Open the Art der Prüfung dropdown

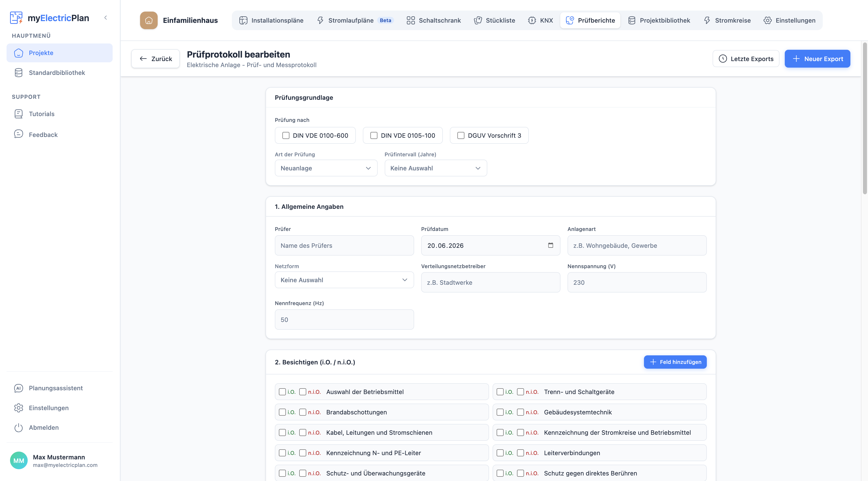(x=326, y=168)
